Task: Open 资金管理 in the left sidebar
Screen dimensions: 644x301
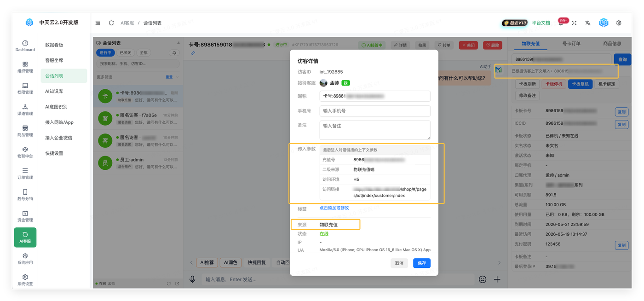Action: tap(25, 216)
